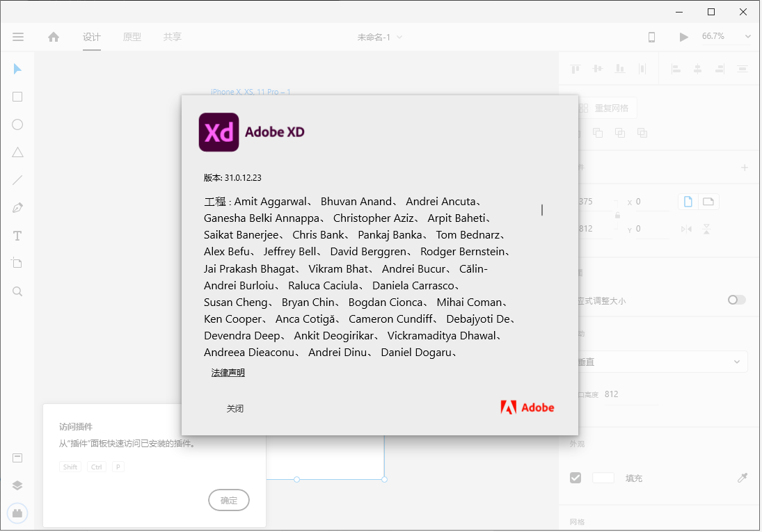The width and height of the screenshot is (762, 532).
Task: Add component with plus icon
Action: [x=745, y=168]
